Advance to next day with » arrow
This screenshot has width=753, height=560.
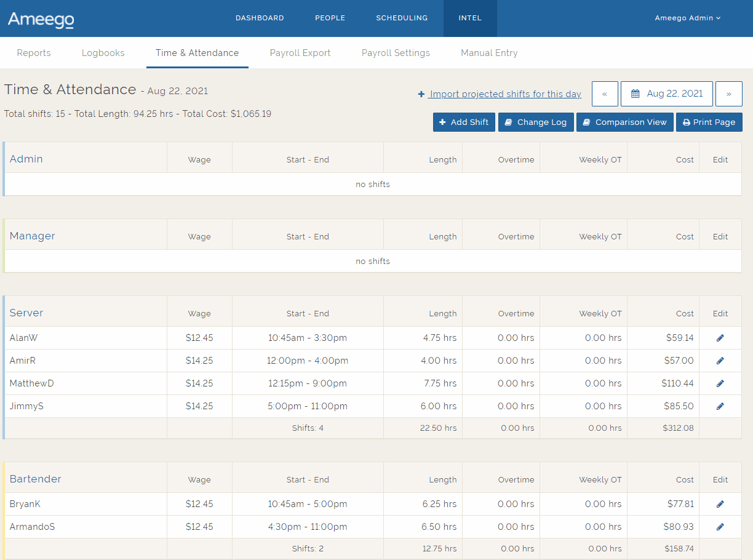click(x=728, y=94)
